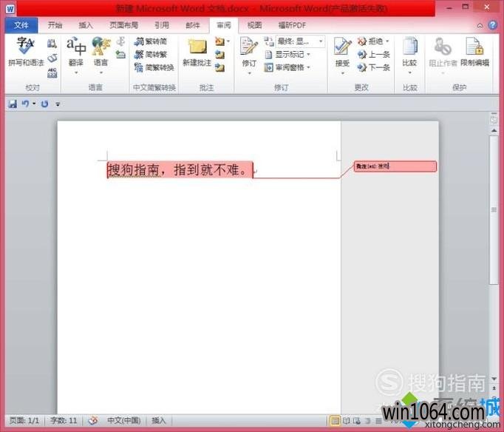Expand the 翻译 dropdown arrow
The width and height of the screenshot is (504, 432).
click(x=76, y=72)
